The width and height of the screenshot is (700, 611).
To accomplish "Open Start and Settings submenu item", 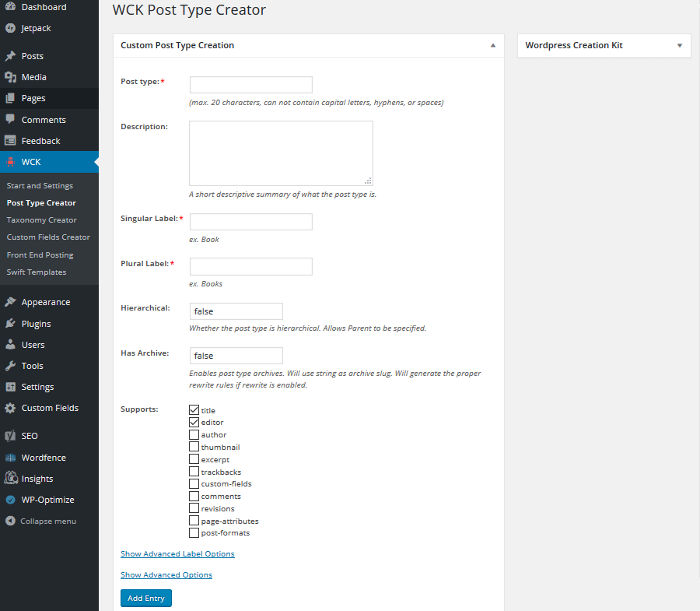I will pyautogui.click(x=40, y=186).
